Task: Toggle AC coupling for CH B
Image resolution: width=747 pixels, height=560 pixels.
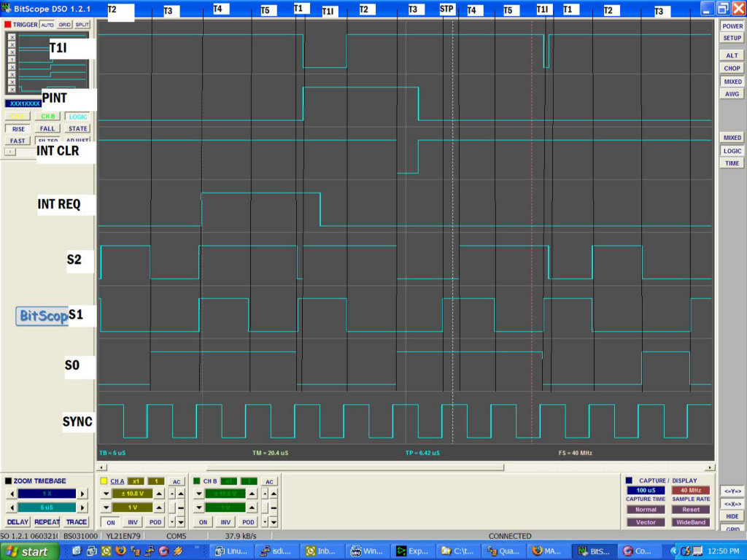Action: click(269, 481)
